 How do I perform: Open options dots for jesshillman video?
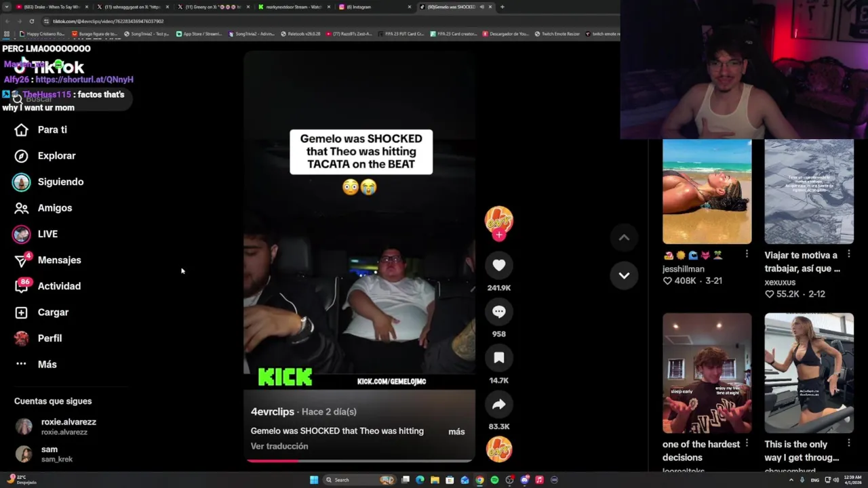pyautogui.click(x=747, y=254)
